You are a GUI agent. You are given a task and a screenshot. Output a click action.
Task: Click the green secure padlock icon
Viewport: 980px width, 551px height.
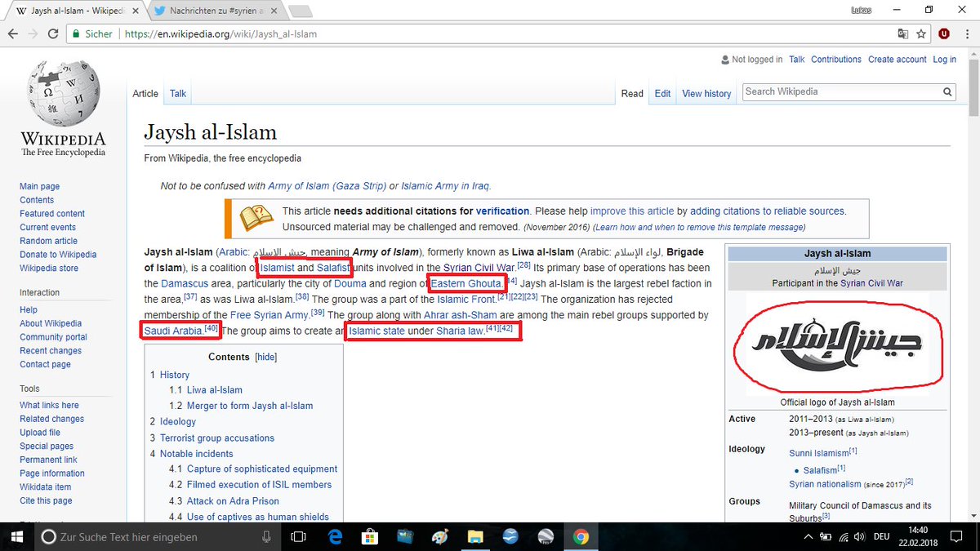click(77, 34)
